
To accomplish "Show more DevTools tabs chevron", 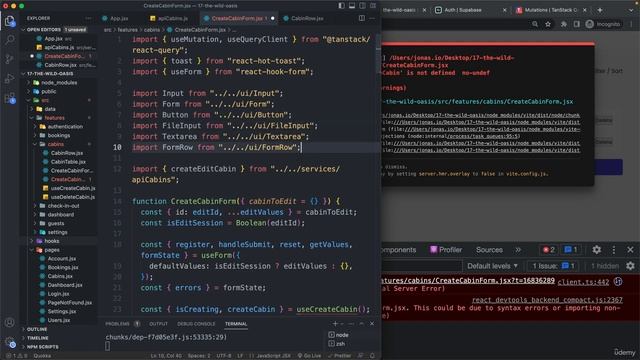I will [x=518, y=249].
